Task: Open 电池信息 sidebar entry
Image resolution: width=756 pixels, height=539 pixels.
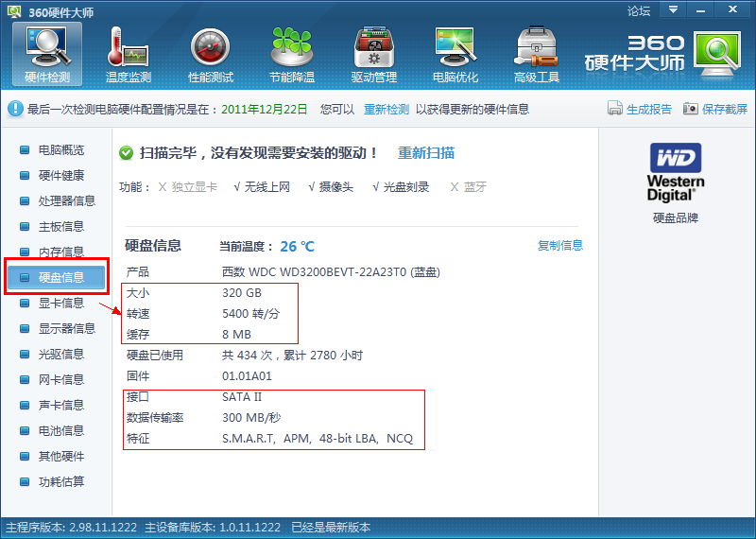Action: pos(60,431)
